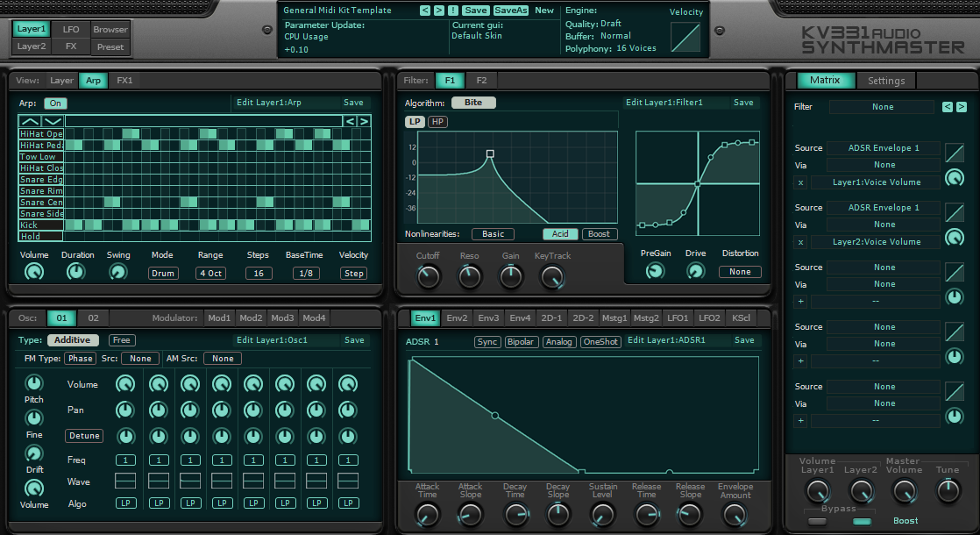Click the last partial Wave box
Viewport: 980px width, 535px height.
point(347,481)
